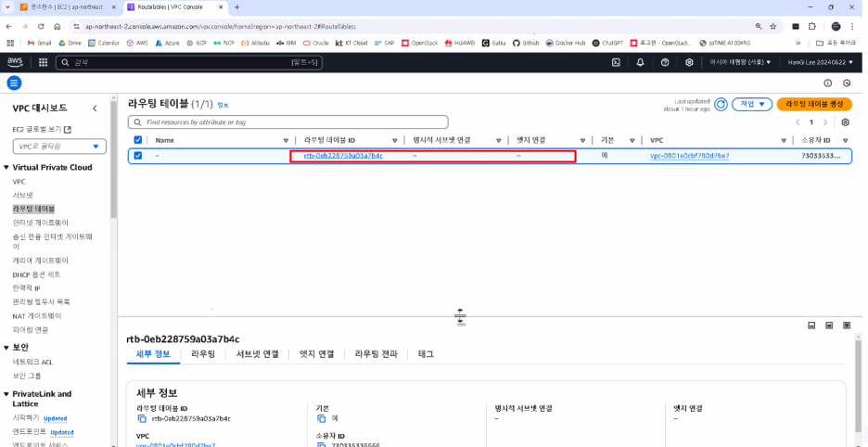Refresh the routing tables list

pos(721,104)
